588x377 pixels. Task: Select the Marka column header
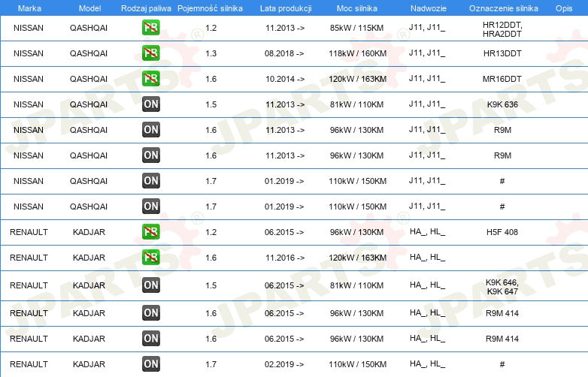[29, 8]
